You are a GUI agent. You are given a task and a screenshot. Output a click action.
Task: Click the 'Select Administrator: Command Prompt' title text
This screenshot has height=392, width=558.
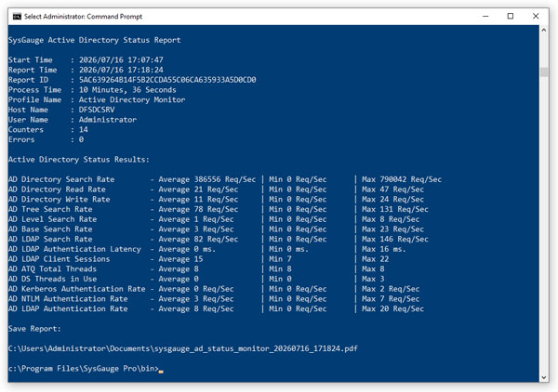point(83,17)
